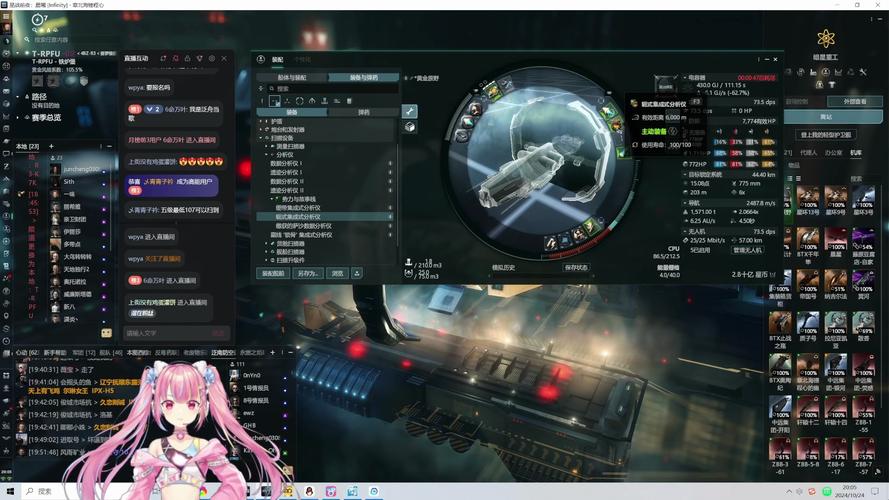
Task: Open 管理无人机 manage drones button
Action: click(x=748, y=250)
